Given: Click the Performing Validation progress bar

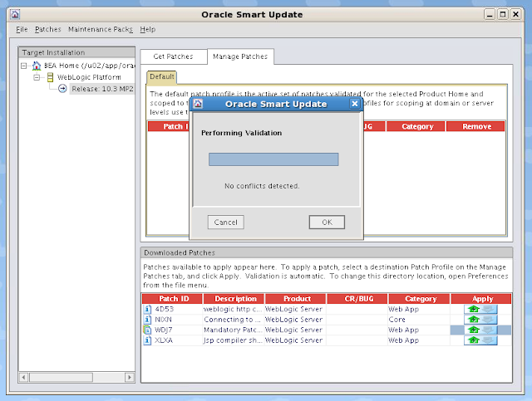Looking at the screenshot, I should [x=273, y=159].
